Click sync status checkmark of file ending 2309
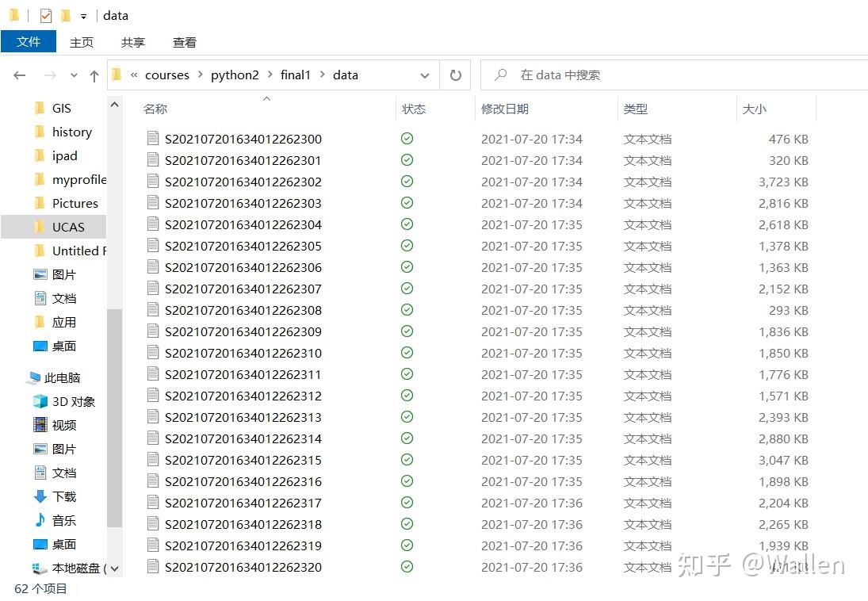 click(407, 331)
